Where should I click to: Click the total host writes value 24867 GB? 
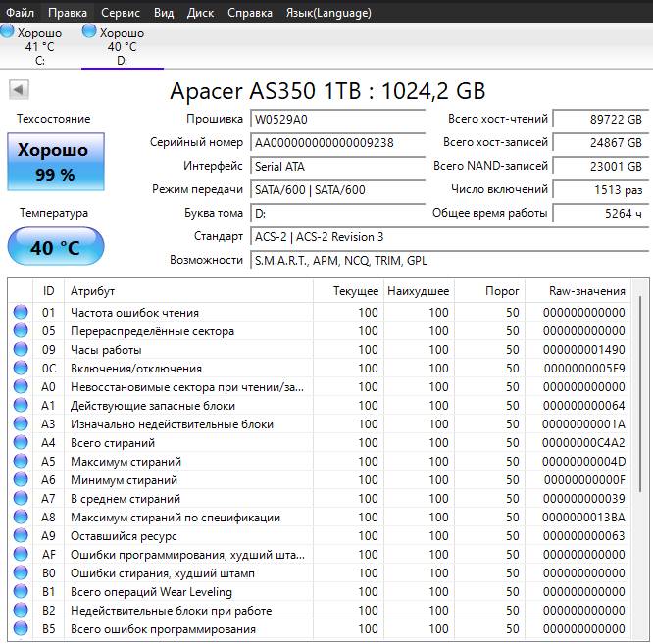click(600, 143)
